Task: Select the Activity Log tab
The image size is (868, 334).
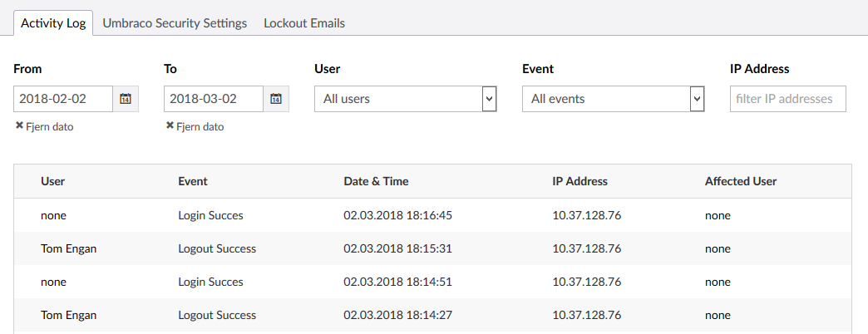Action: pyautogui.click(x=53, y=23)
